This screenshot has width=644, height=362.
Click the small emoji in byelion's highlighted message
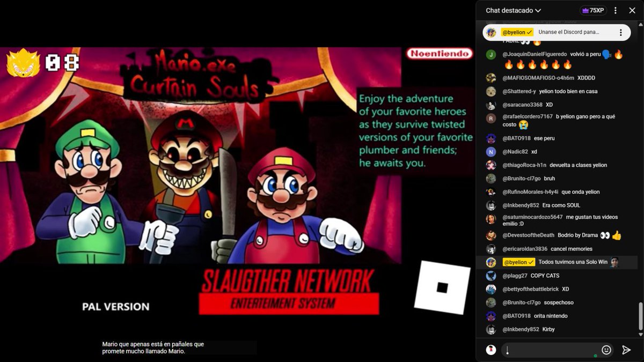[x=614, y=262]
